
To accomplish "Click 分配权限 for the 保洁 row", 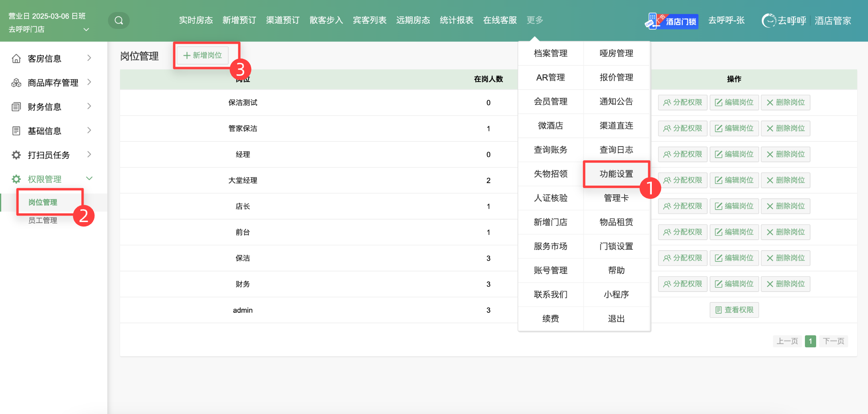I will click(x=683, y=258).
